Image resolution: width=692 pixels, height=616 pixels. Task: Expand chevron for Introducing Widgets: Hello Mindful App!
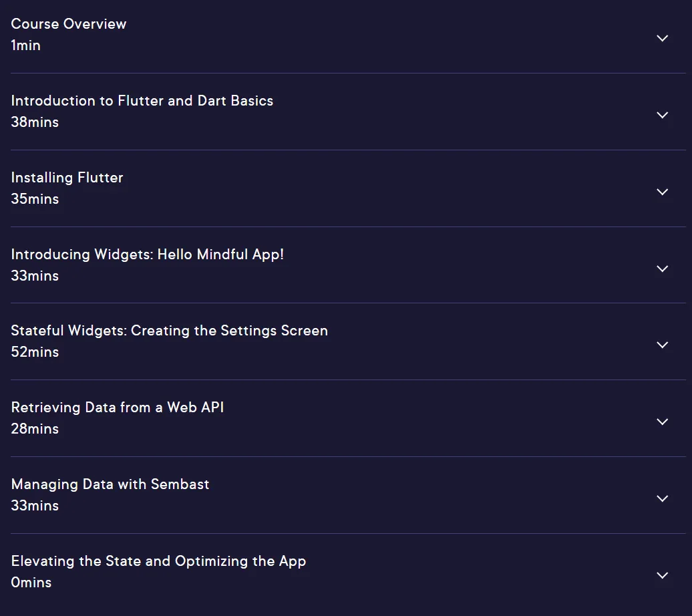point(662,269)
